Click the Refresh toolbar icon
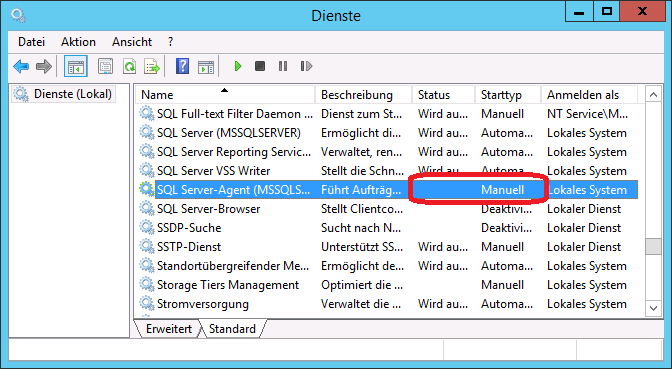672x369 pixels. [129, 66]
